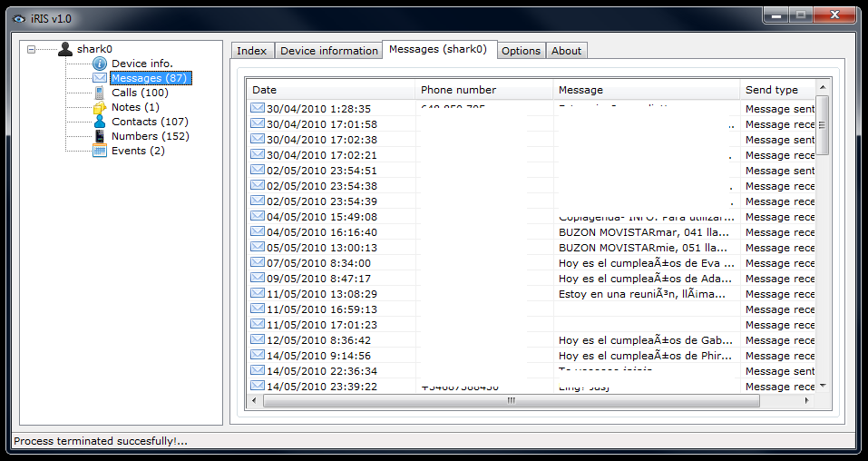868x461 pixels.
Task: Click the Events (2) calendar icon
Action: pyautogui.click(x=100, y=150)
